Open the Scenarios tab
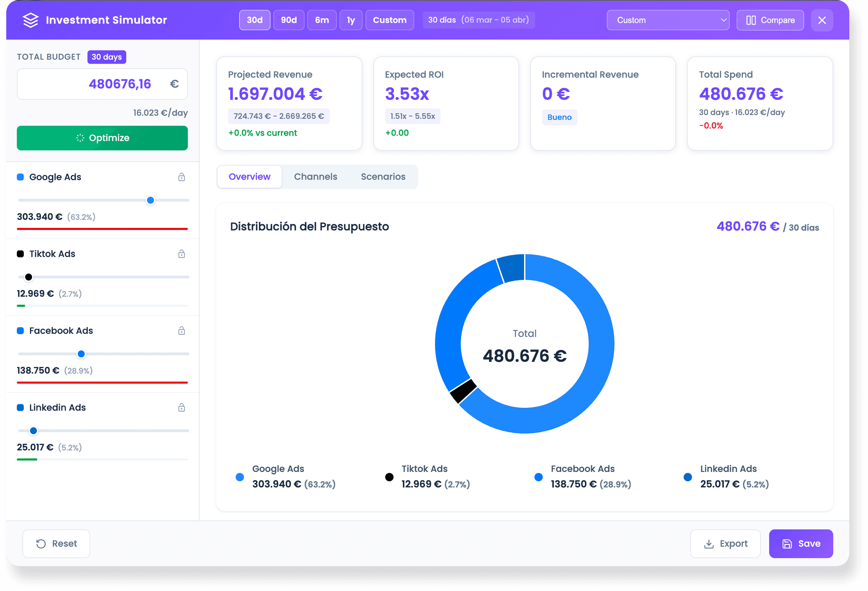The image size is (868, 591). pyautogui.click(x=383, y=177)
